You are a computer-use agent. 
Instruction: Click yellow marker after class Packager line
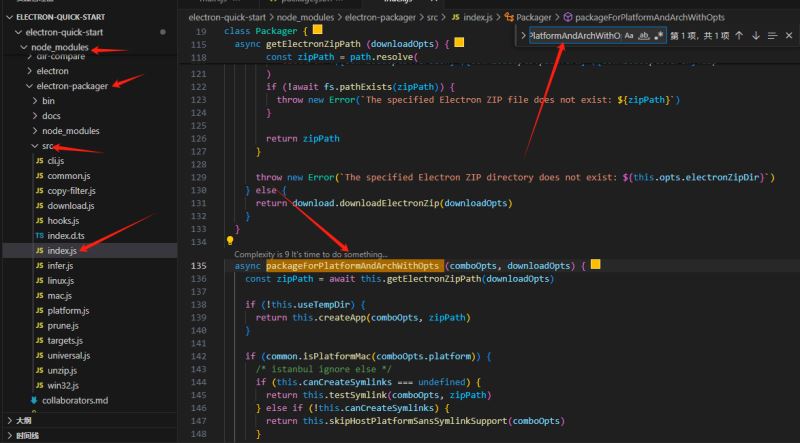coord(317,30)
